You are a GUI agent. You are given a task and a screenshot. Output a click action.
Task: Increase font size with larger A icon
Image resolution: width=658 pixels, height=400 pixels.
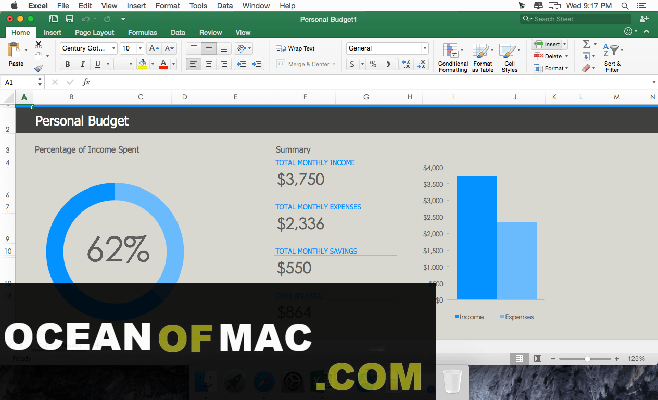(154, 48)
